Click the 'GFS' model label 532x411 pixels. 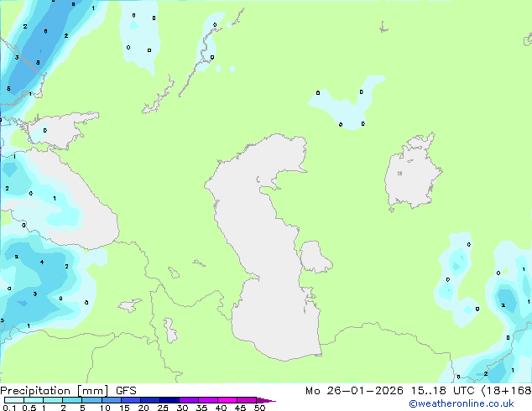[x=126, y=391]
